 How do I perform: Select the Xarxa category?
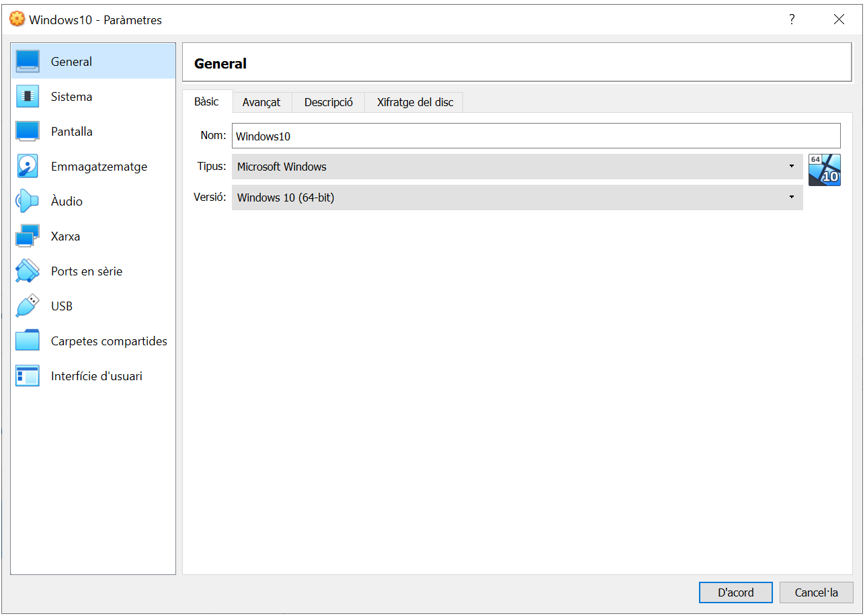[x=93, y=236]
